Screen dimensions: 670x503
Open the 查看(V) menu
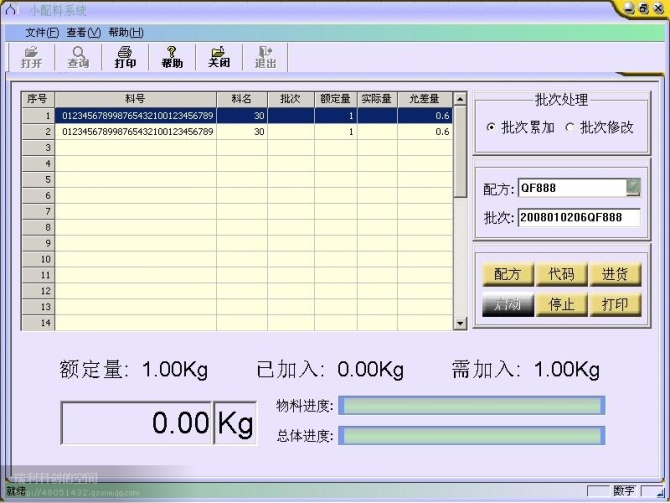83,33
